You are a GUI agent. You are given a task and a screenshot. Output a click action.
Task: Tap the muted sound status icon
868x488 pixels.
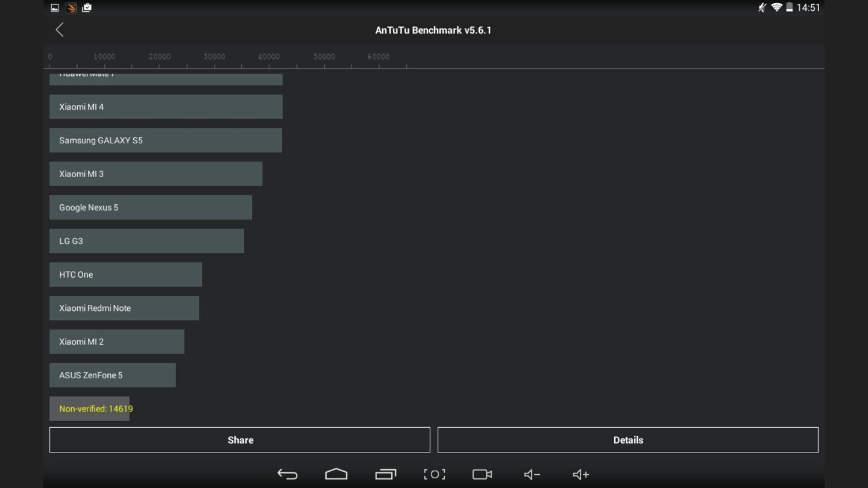click(763, 8)
